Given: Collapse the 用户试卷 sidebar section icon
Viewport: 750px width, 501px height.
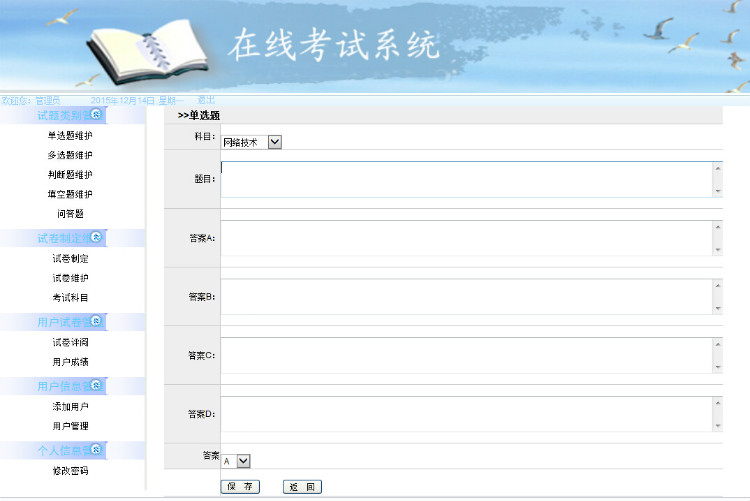Looking at the screenshot, I should pos(96,321).
